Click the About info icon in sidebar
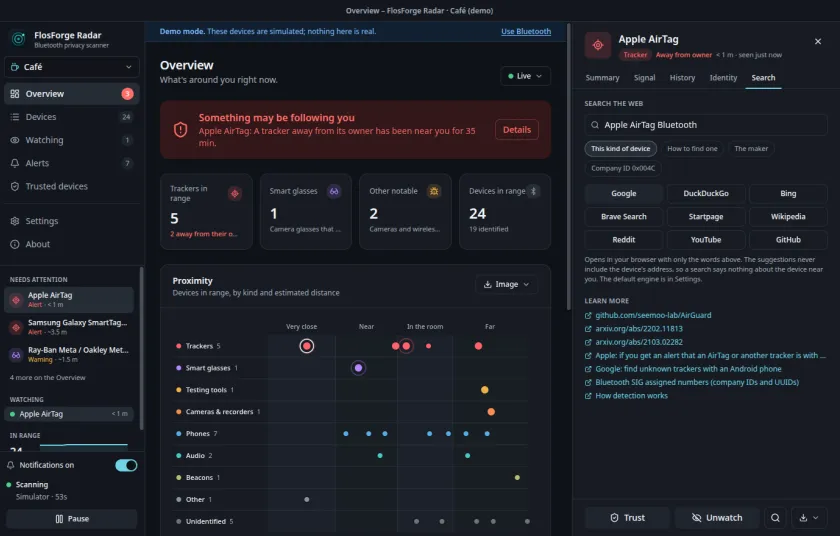 (15, 244)
